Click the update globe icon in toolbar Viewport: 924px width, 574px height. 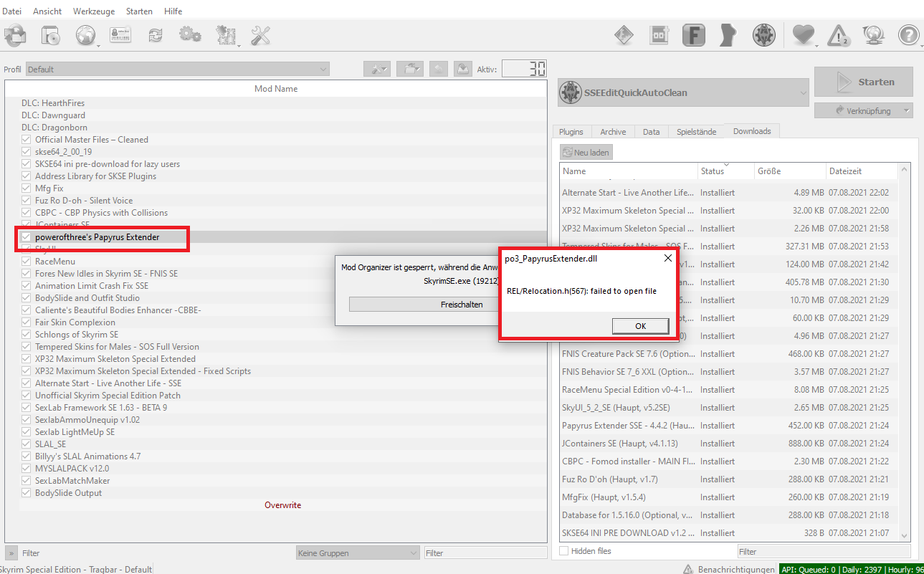click(x=872, y=35)
